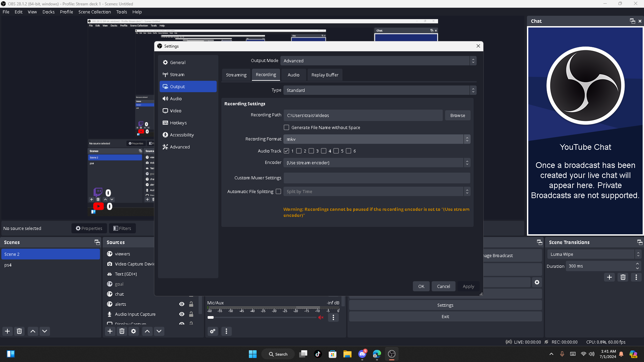The image size is (644, 362).
Task: Switch to the Replay Buffer tab
Action: tap(325, 75)
